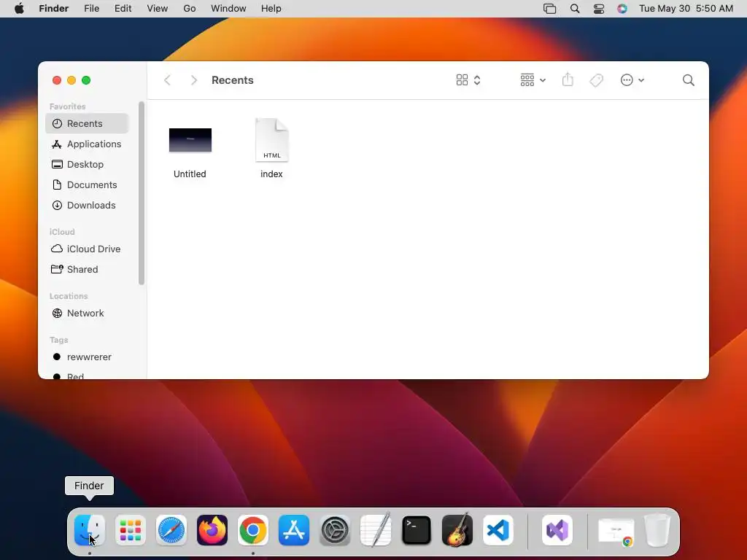Launch GarageBand from the Dock
This screenshot has width=747, height=560.
point(457,530)
